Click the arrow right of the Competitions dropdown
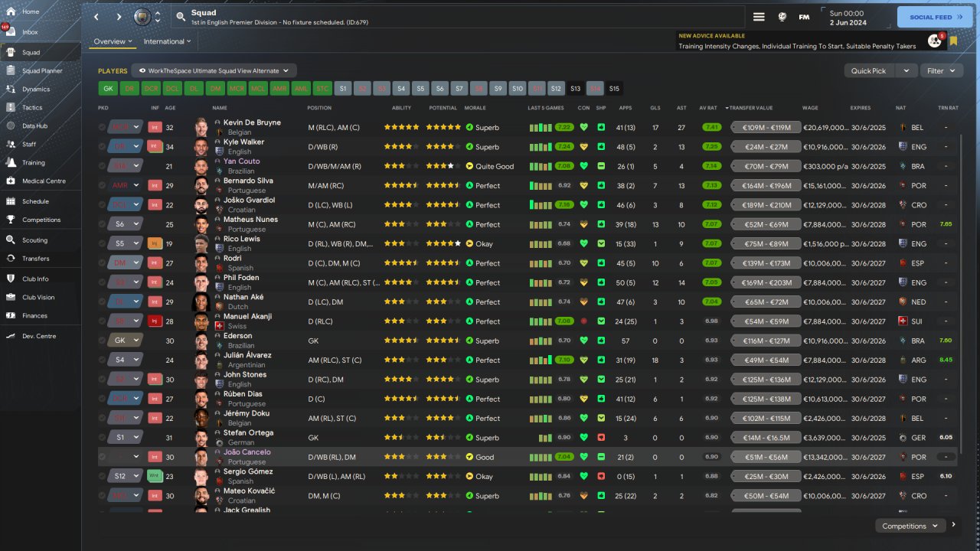Image resolution: width=980 pixels, height=551 pixels. pos(953,526)
